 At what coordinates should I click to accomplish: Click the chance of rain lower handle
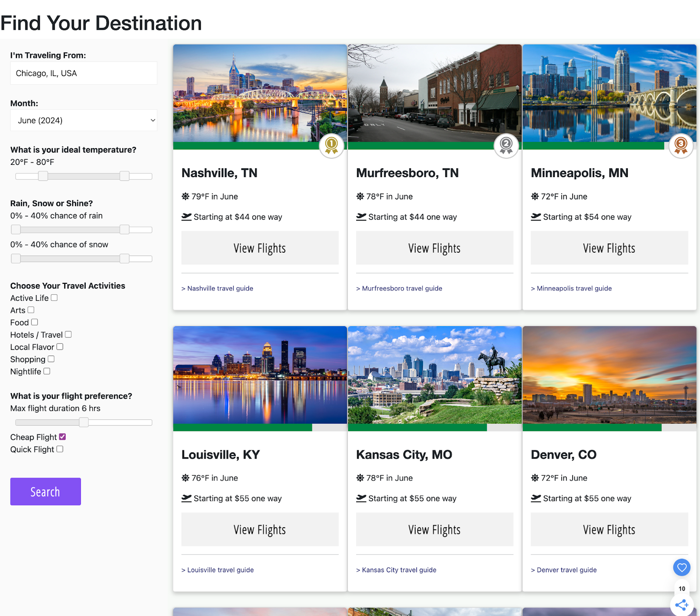click(x=16, y=230)
